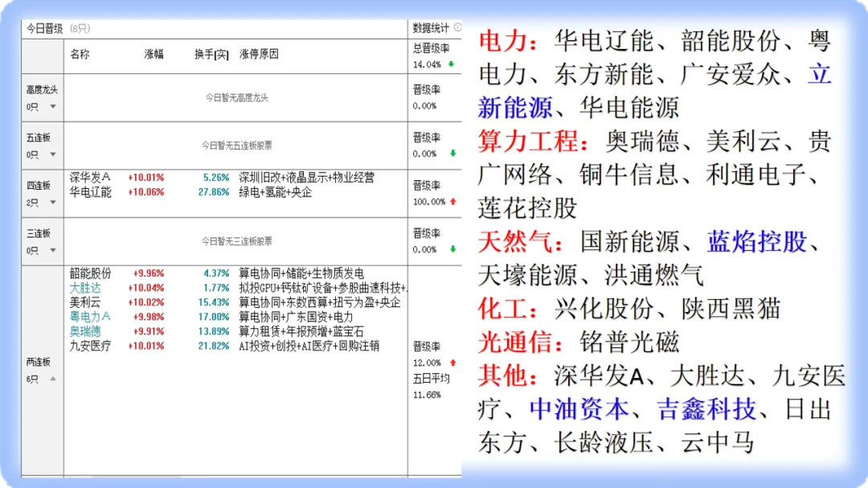
Task: Click the green arrow in 三连板 晋级率
Action: [453, 249]
